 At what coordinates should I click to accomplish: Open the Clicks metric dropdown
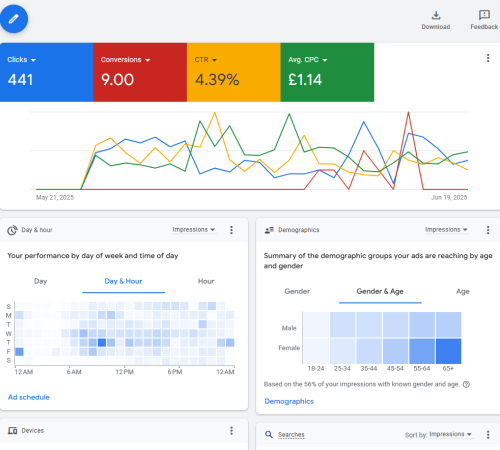tap(22, 60)
